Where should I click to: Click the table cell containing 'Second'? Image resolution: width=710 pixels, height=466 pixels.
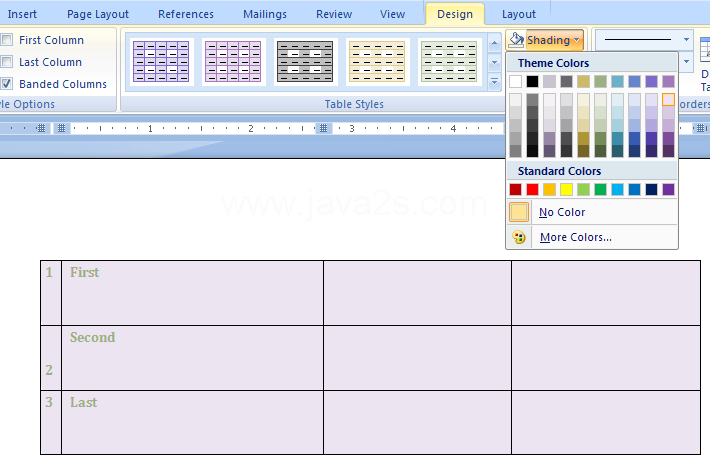192,357
